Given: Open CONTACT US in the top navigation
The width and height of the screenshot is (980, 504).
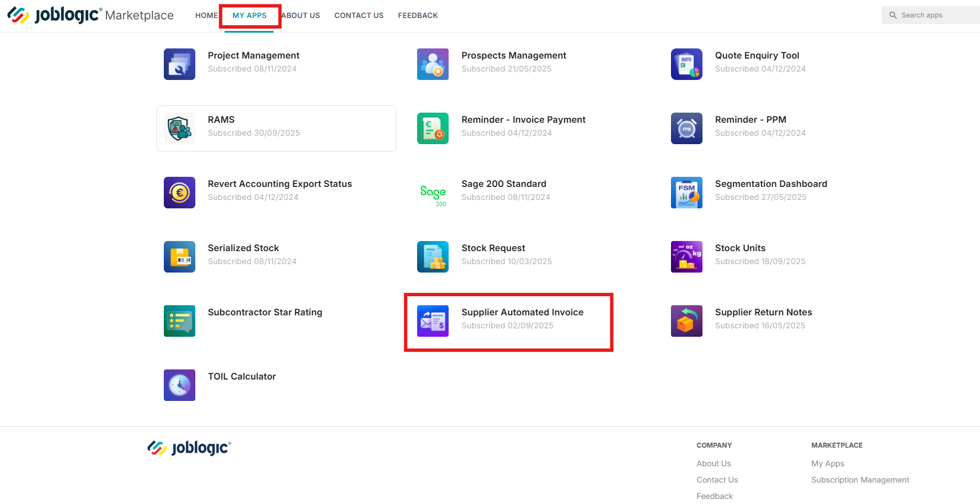Looking at the screenshot, I should (359, 16).
